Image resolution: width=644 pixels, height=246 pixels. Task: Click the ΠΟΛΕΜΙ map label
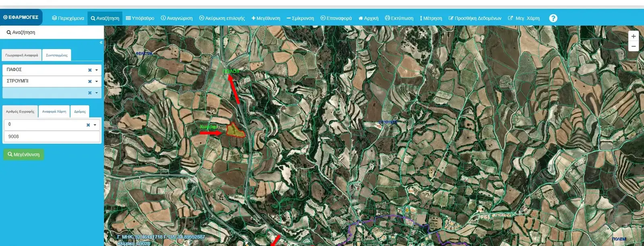[x=619, y=239]
